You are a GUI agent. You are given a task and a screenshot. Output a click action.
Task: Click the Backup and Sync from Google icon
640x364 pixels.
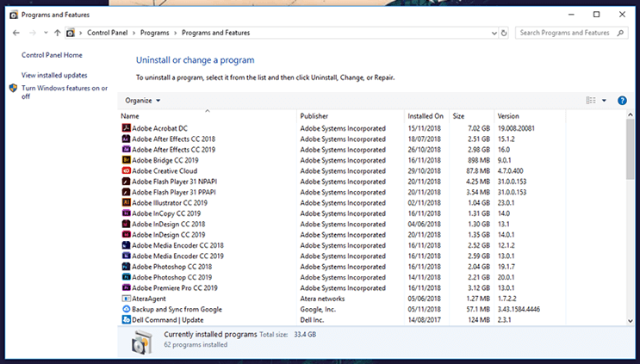[126, 309]
